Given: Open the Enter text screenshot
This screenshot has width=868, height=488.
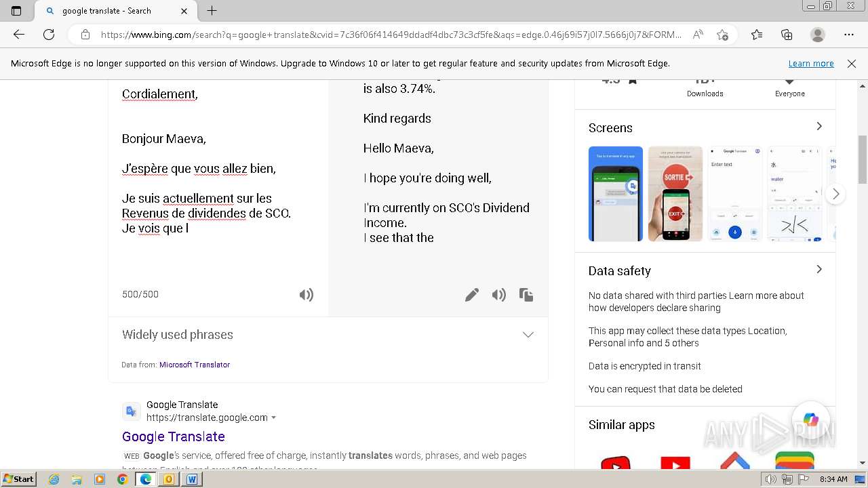Looking at the screenshot, I should [735, 194].
